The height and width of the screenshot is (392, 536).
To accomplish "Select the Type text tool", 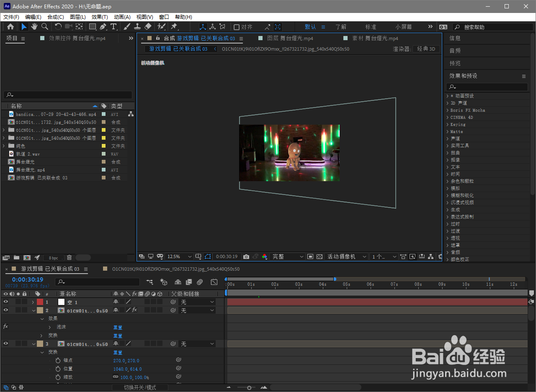I will click(x=113, y=27).
